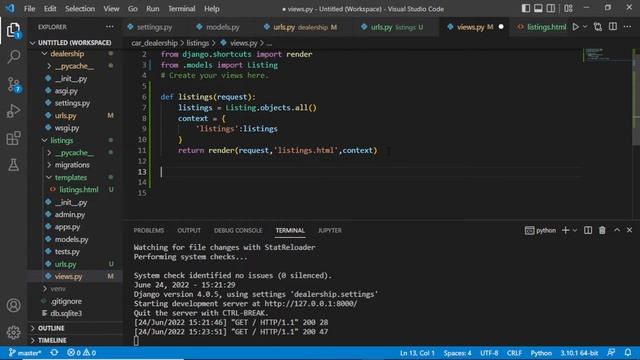
Task: Click Ln 13, Col 1 in status bar
Action: point(417,353)
